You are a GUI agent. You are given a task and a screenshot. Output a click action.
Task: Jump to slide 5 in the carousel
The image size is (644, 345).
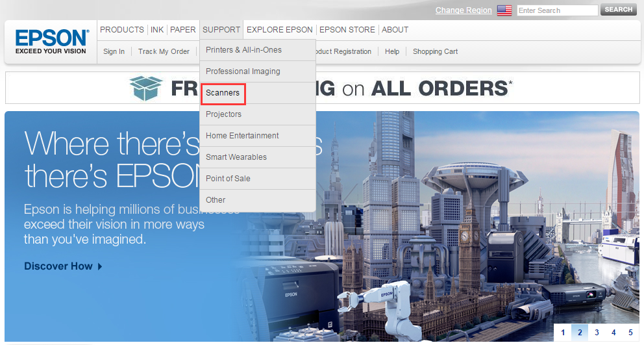630,333
